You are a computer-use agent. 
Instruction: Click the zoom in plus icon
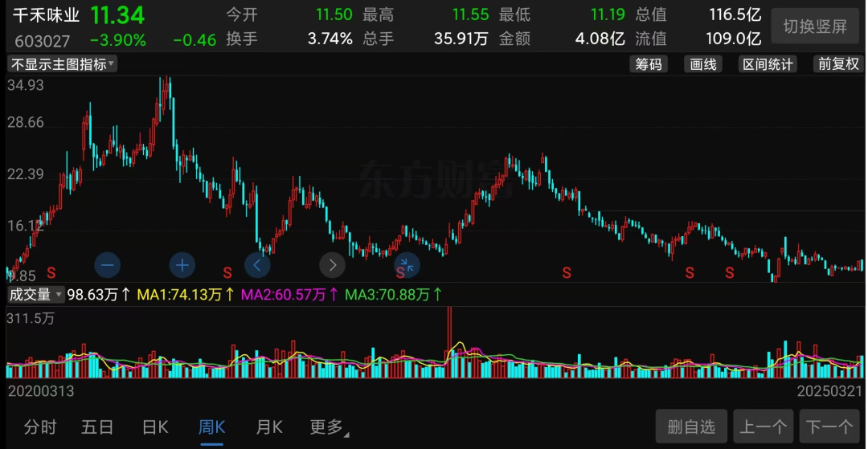[x=182, y=264]
